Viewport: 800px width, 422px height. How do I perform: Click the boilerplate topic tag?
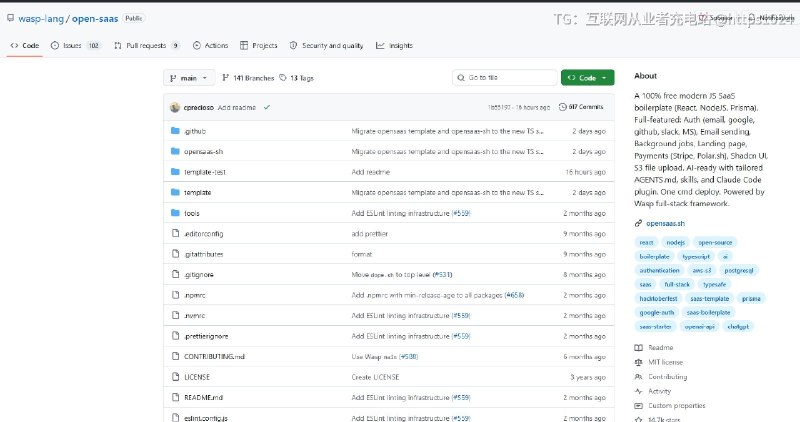coord(655,256)
